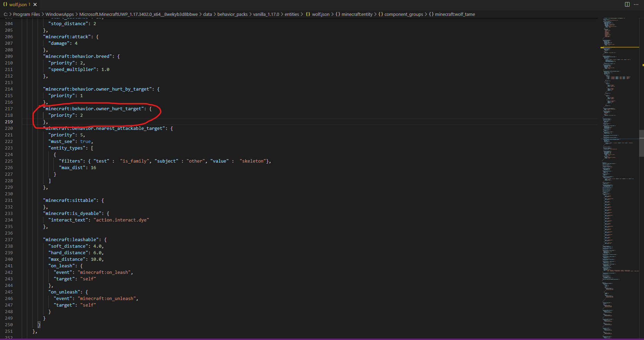Viewport: 644px width, 340px height.
Task: Click "minecraft:behavior.owner_hurt_target" key
Action: pos(93,109)
